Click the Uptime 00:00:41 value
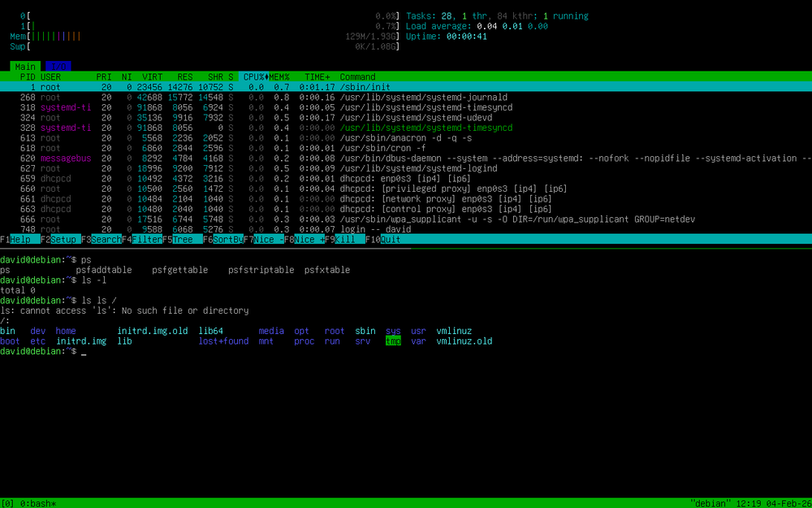Image resolution: width=812 pixels, height=508 pixels. click(467, 37)
